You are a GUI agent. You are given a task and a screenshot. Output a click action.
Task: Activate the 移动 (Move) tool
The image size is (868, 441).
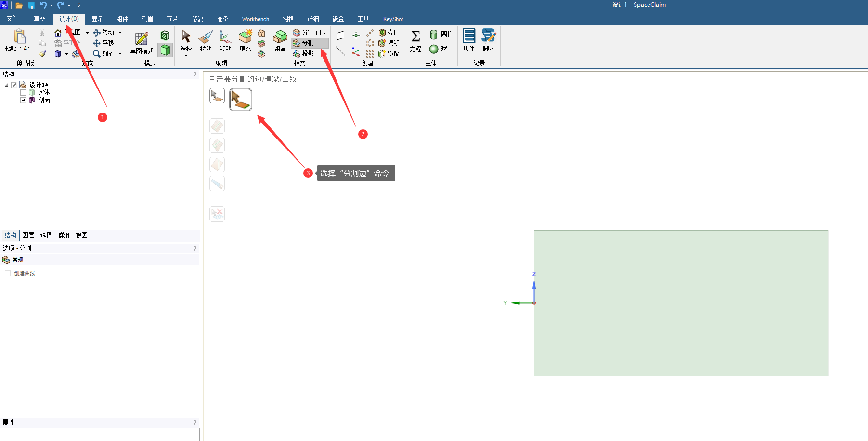[x=225, y=40]
